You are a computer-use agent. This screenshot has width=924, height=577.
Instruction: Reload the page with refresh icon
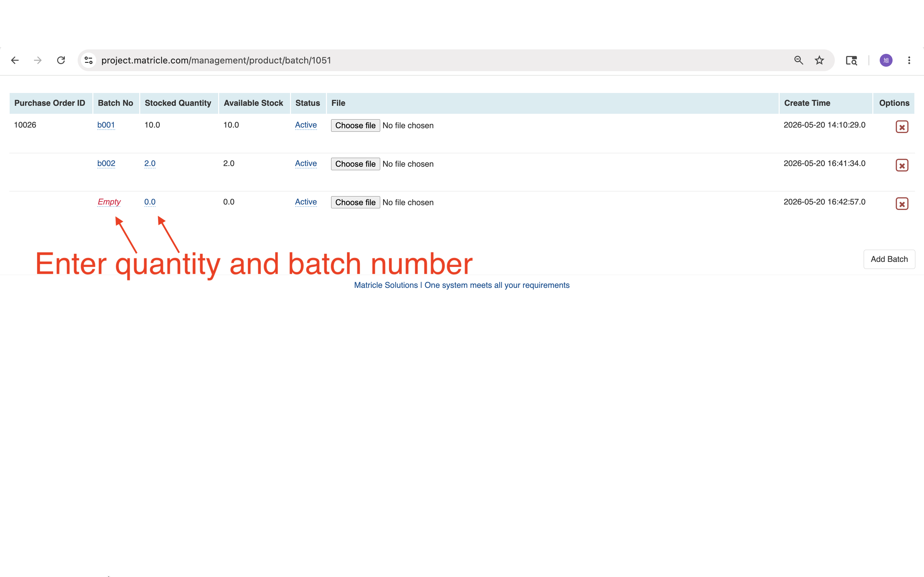61,60
